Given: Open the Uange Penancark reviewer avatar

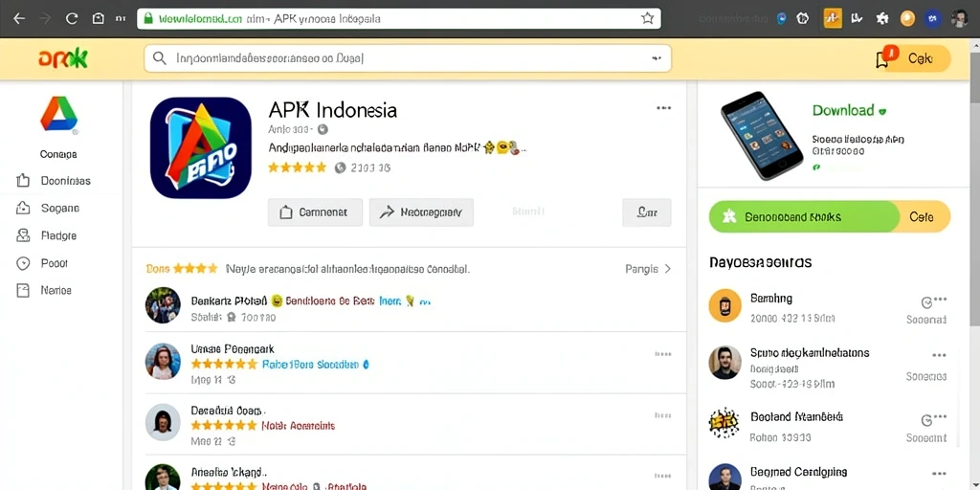Looking at the screenshot, I should point(163,361).
